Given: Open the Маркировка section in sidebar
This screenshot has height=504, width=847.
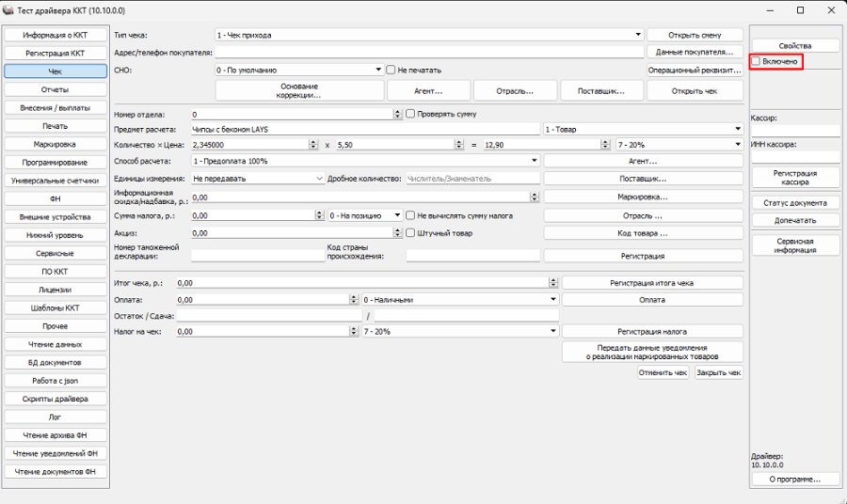Looking at the screenshot, I should 56,144.
